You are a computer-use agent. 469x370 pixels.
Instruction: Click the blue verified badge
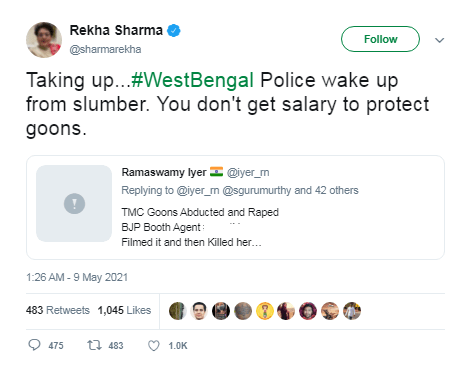coord(173,31)
